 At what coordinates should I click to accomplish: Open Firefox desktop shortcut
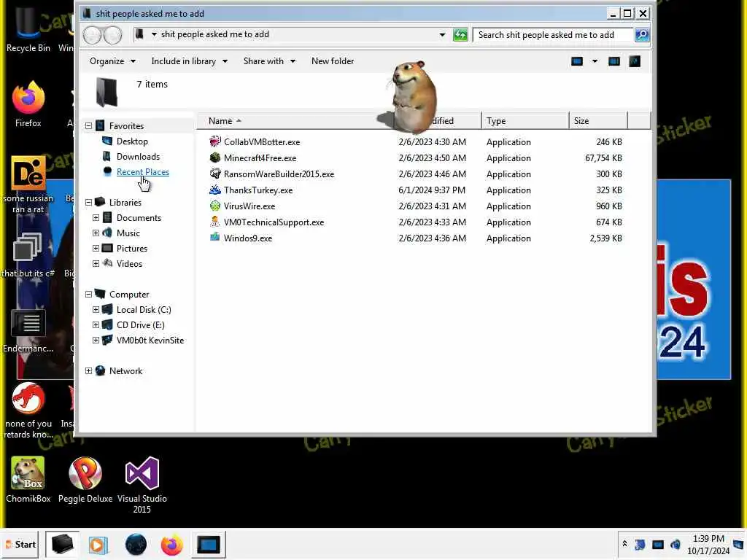[28, 104]
